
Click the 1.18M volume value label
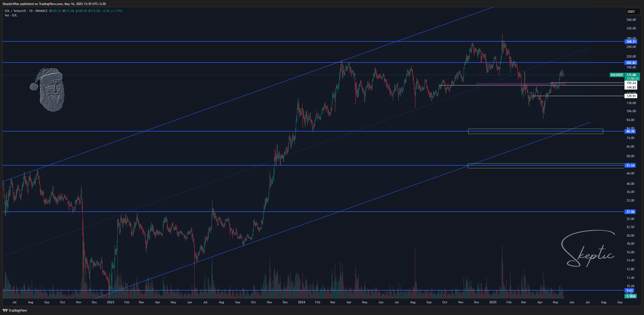[x=631, y=296]
